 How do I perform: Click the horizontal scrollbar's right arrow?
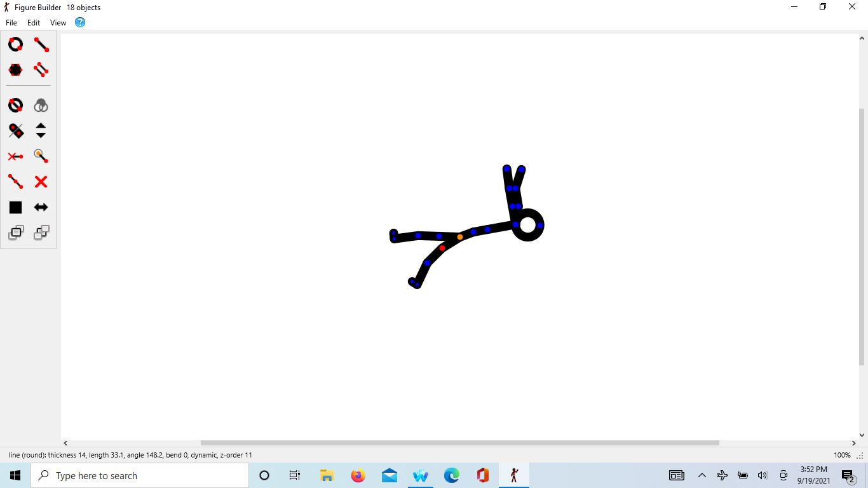pyautogui.click(x=854, y=443)
